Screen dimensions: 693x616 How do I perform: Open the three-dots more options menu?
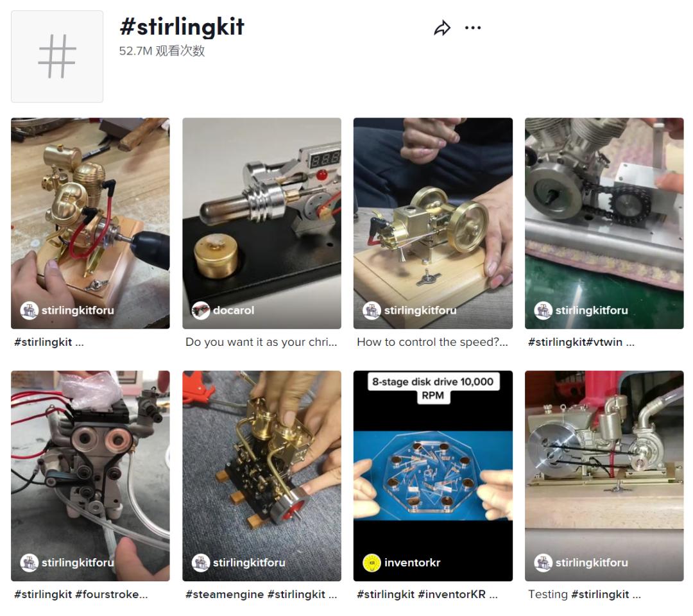[x=472, y=28]
